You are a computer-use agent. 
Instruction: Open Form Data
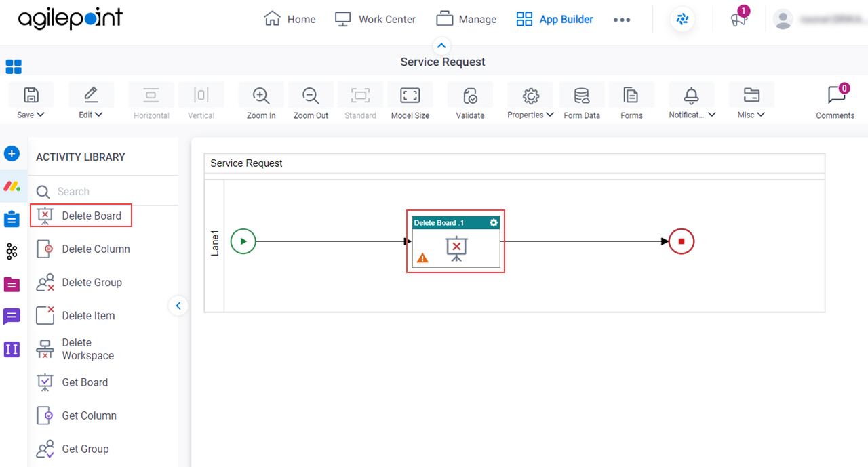coord(582,102)
